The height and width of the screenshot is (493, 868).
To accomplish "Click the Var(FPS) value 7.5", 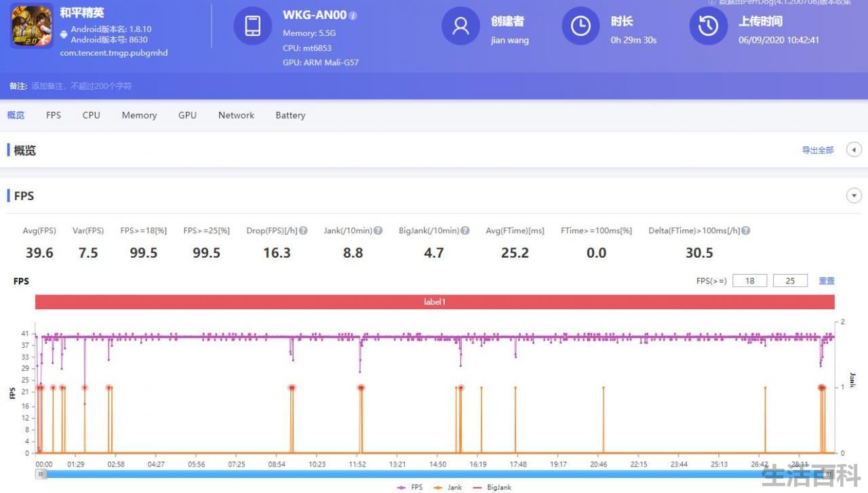I will tap(88, 253).
